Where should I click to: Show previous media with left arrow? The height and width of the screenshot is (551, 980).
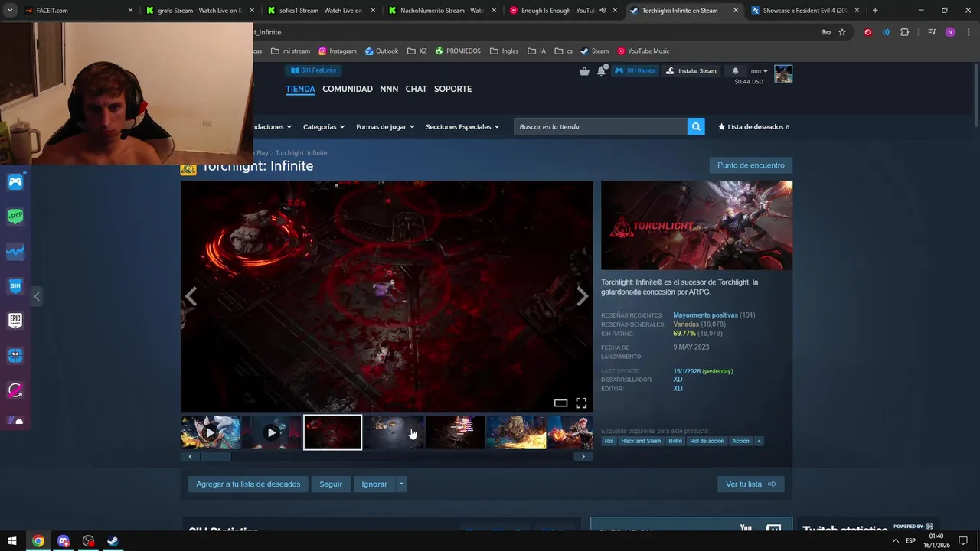point(191,296)
